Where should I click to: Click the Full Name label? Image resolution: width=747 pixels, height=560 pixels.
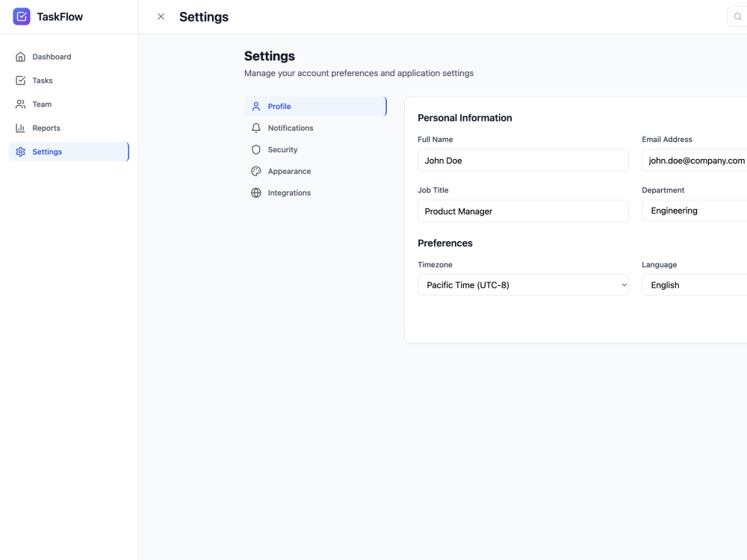(435, 139)
